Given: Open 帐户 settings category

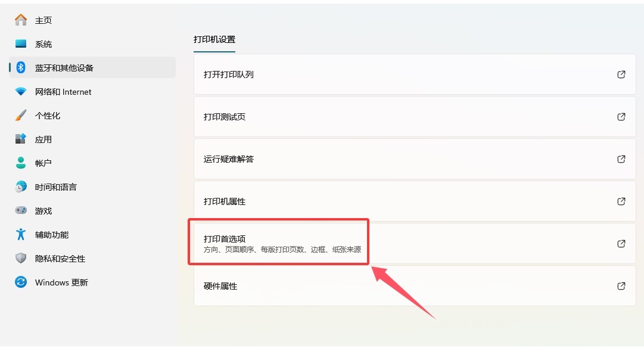Looking at the screenshot, I should [x=92, y=163].
